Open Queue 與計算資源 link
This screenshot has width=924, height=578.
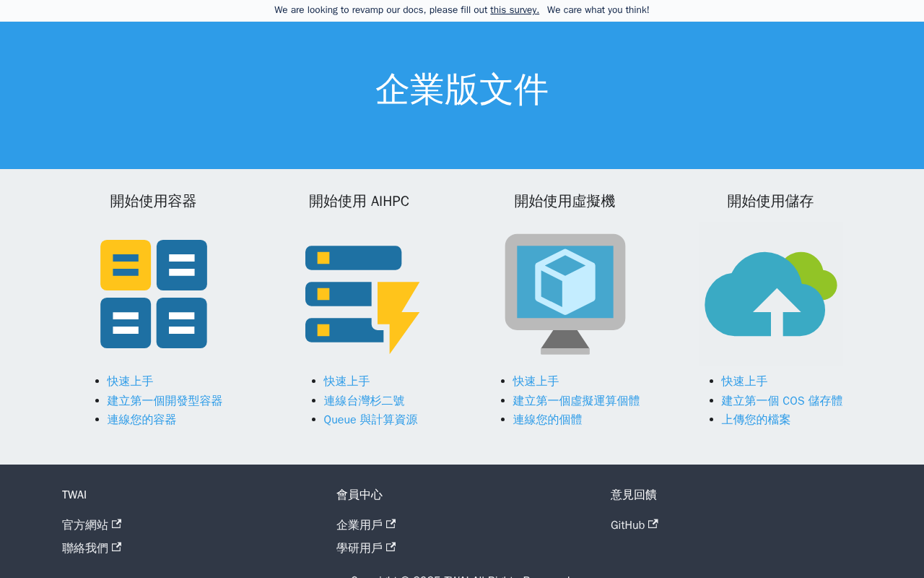point(370,419)
